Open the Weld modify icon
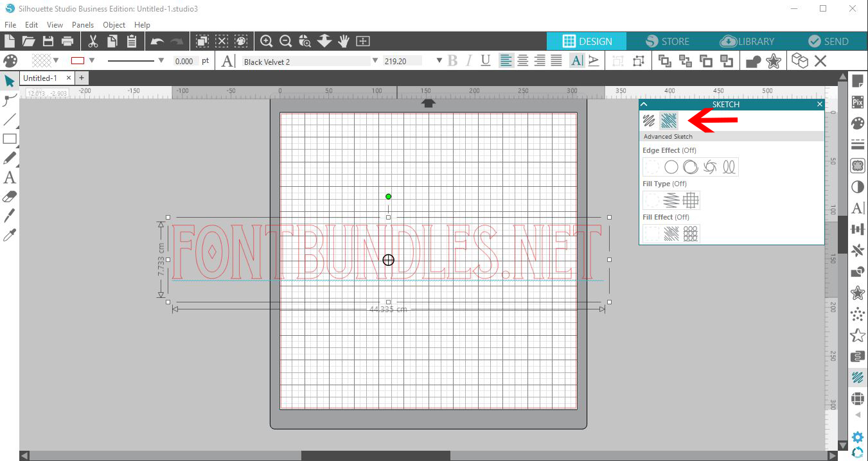 tap(753, 61)
